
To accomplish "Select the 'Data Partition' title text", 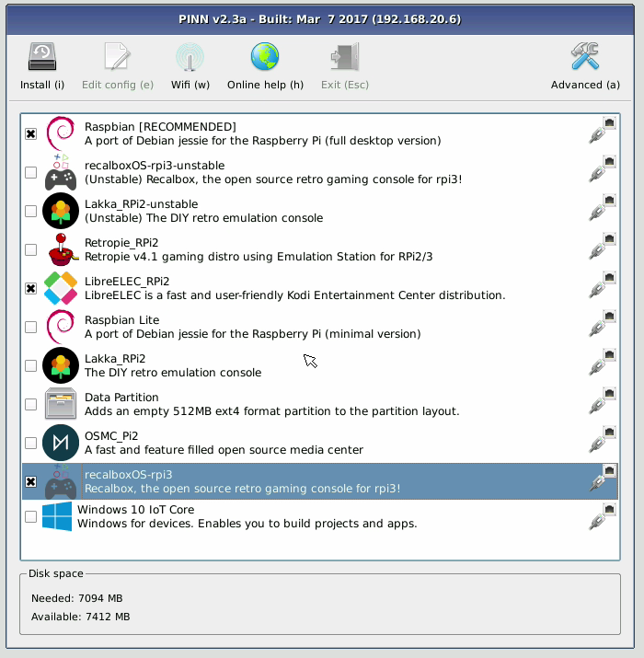I will (121, 397).
